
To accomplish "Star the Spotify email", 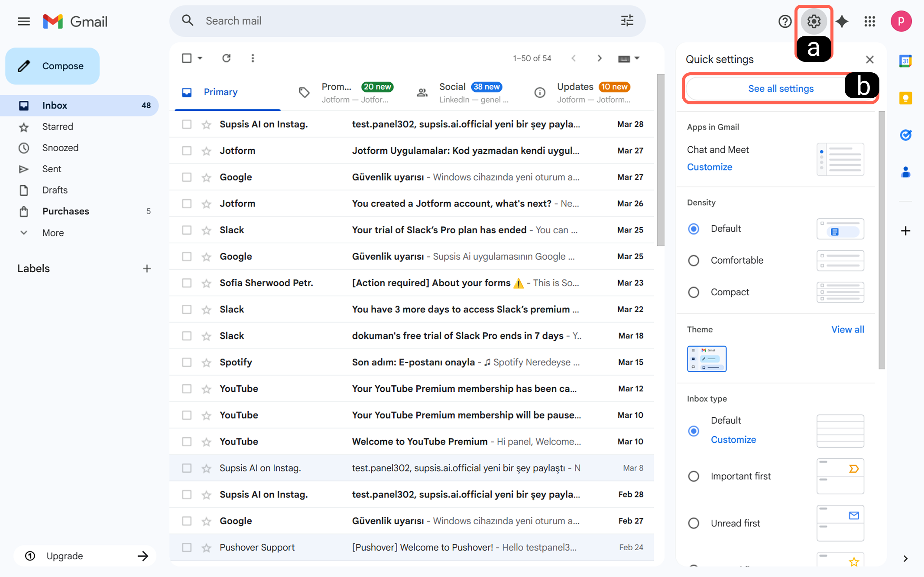I will (206, 362).
